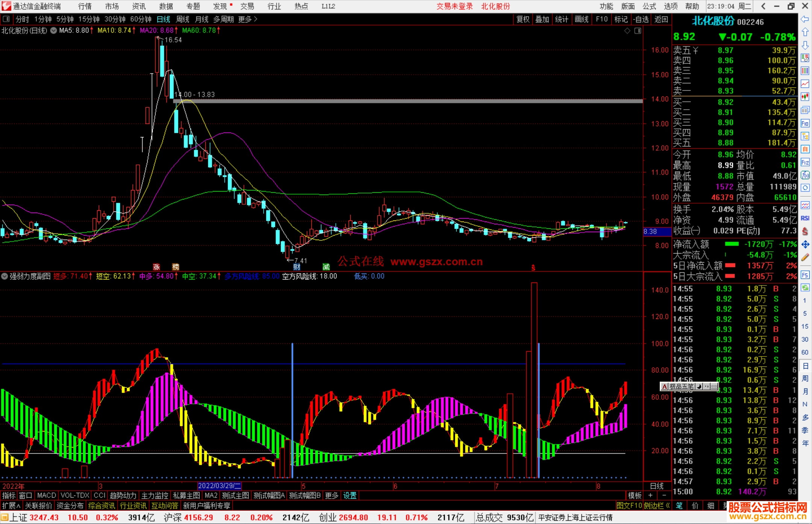The image size is (812, 524).
Task: Toggle the 季 quarterly period in sidebar
Action: tap(805, 430)
